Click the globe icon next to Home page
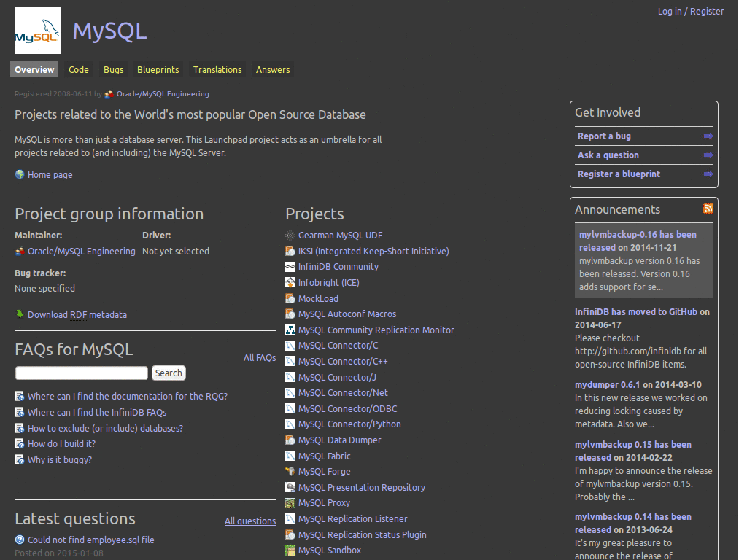 [x=20, y=174]
